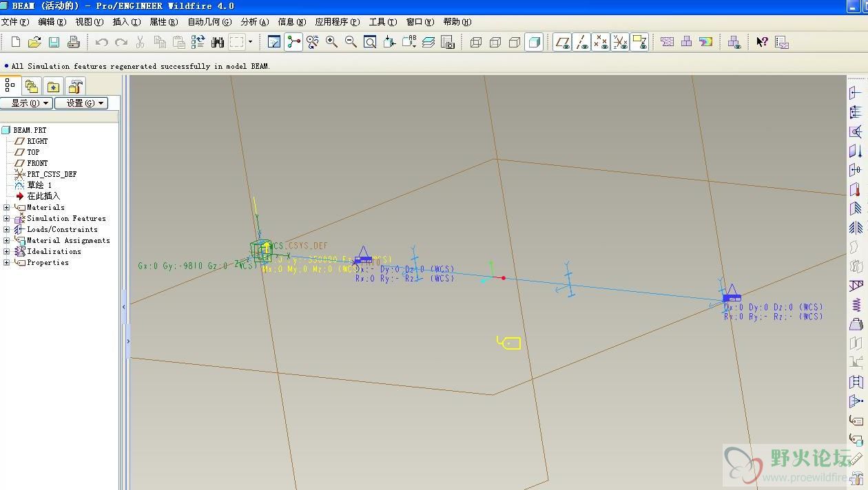Open the View Manager icon
The height and width of the screenshot is (490, 868).
[448, 43]
